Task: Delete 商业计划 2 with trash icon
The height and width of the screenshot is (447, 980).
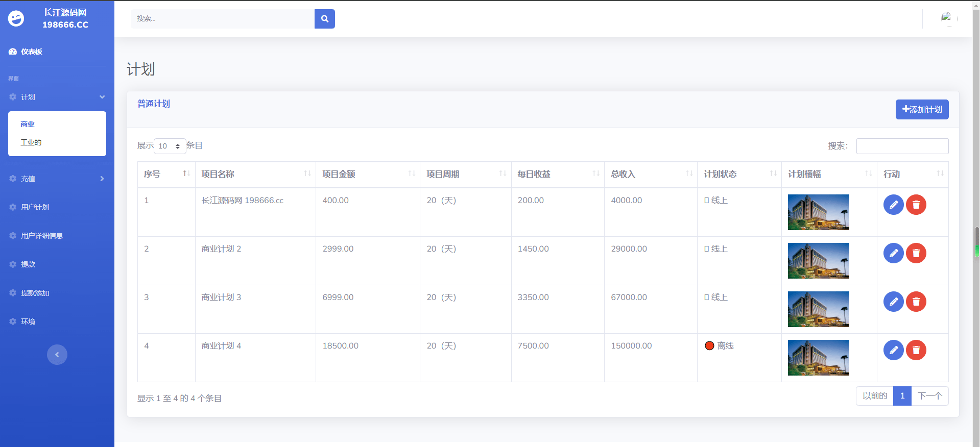Action: click(916, 253)
